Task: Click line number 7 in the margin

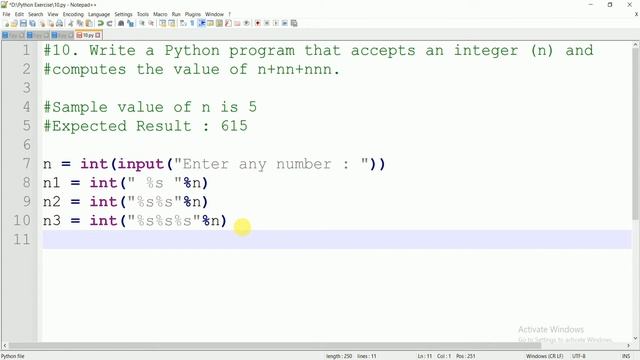Action: click(27, 163)
